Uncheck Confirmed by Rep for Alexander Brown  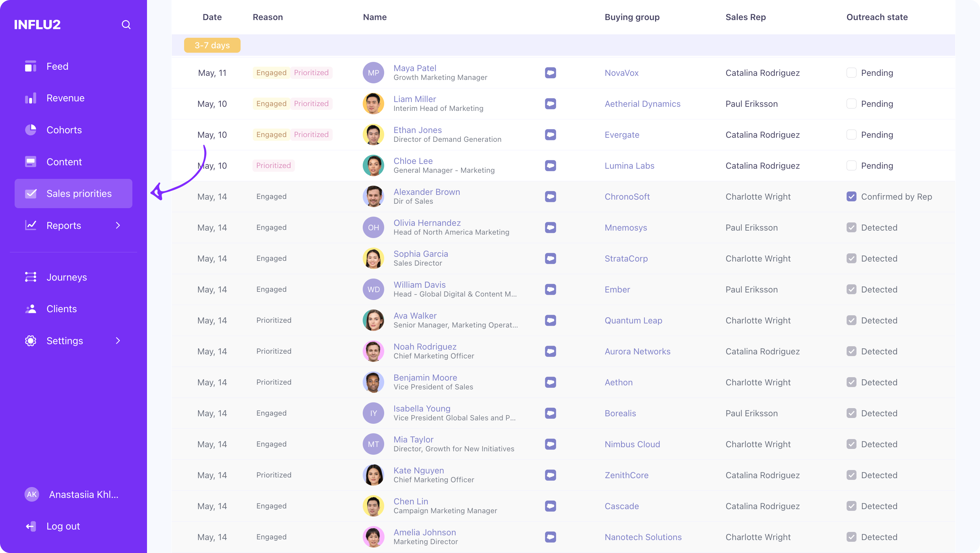pos(851,197)
